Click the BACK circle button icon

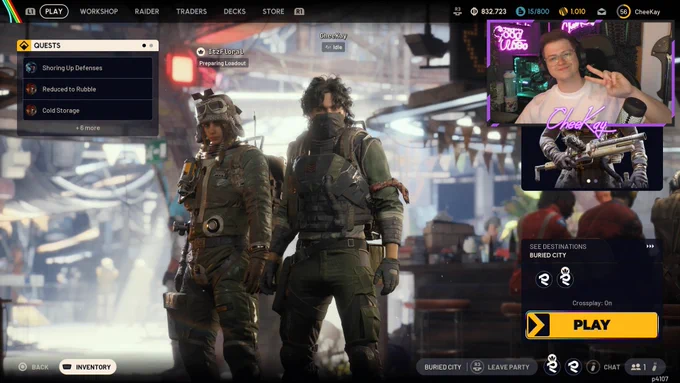[x=23, y=367]
